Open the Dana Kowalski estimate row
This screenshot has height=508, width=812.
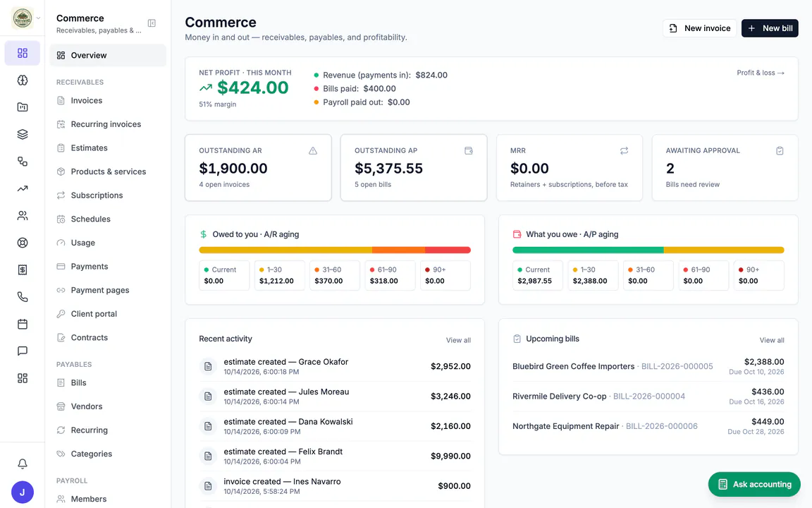click(x=335, y=426)
